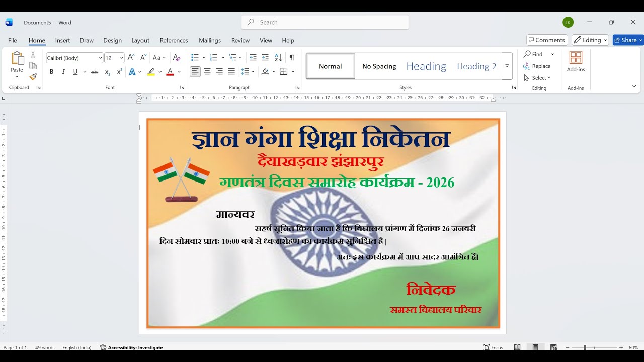Screen dimensions: 644x362
Task: Apply the Heading 2 style
Action: [476, 66]
